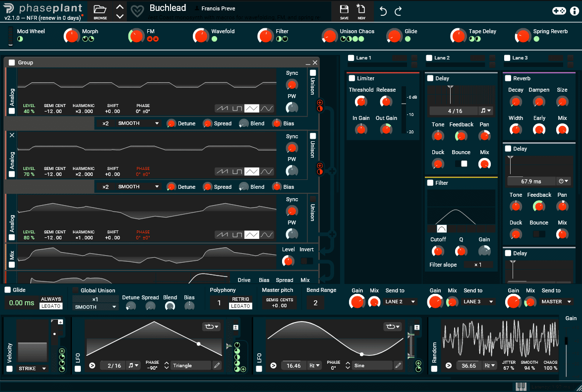Screen dimensions: 582x392
Task: Click the Morph macro knob
Action: [72, 36]
